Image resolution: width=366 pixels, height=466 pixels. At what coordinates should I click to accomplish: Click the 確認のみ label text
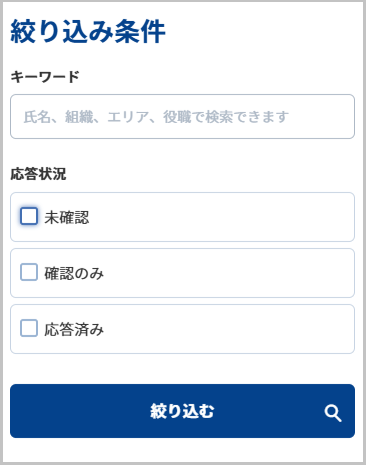pyautogui.click(x=74, y=273)
